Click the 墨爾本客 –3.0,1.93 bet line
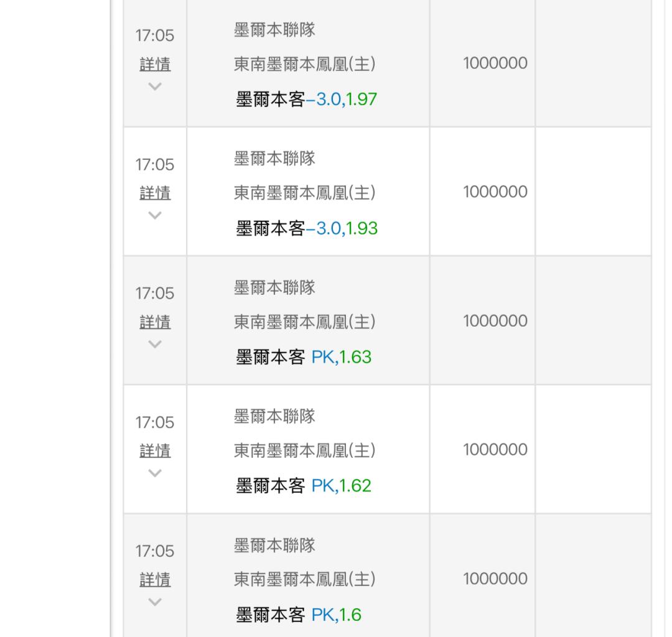 [306, 228]
